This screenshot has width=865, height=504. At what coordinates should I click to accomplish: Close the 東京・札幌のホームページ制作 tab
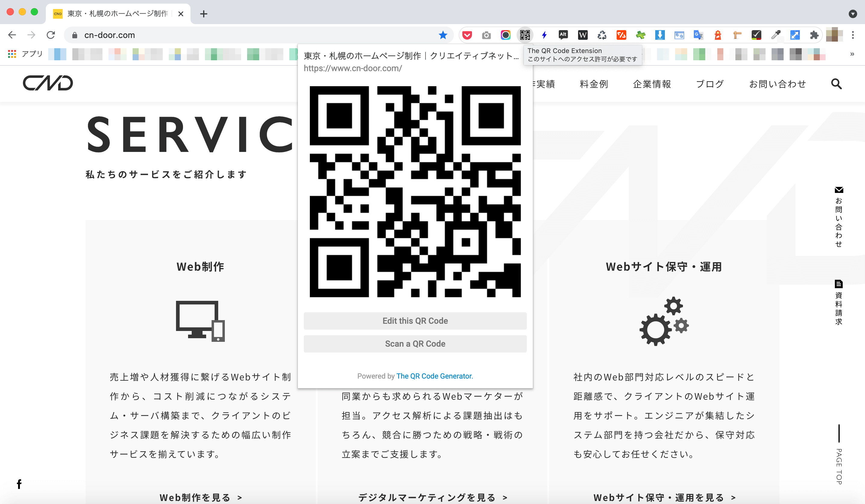(181, 14)
